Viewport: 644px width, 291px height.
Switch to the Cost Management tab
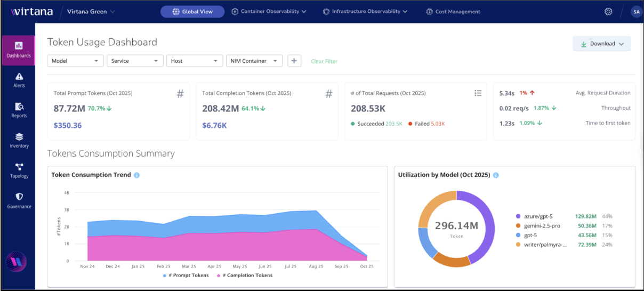click(x=453, y=12)
